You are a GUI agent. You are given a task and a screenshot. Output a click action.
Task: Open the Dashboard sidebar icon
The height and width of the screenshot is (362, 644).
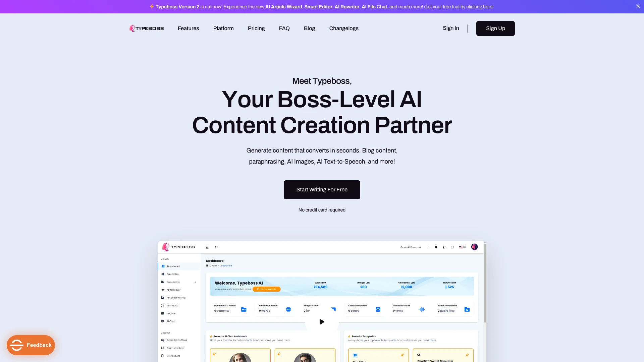coord(163,266)
